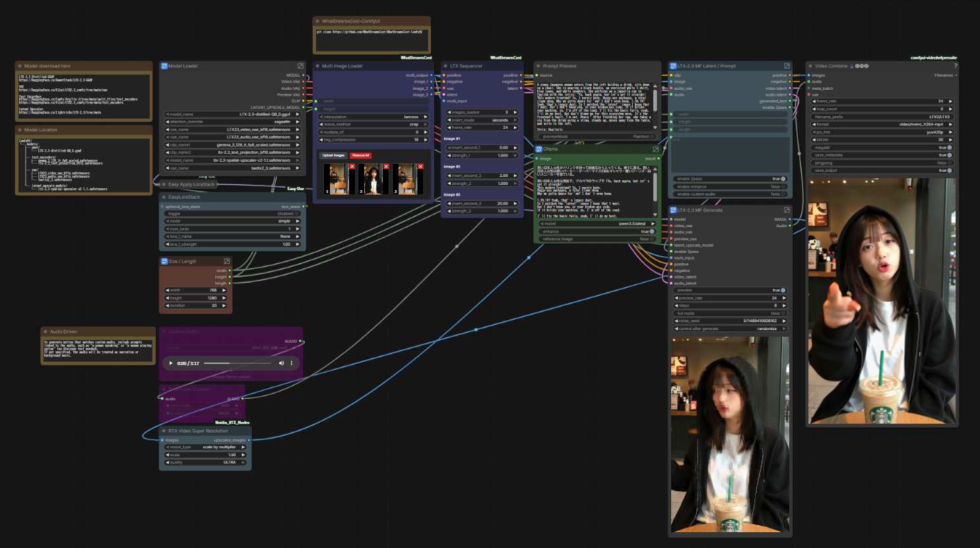Image resolution: width=980 pixels, height=548 pixels.
Task: Toggle the enable 2pass switch in Latent / Prompt
Action: [x=729, y=179]
